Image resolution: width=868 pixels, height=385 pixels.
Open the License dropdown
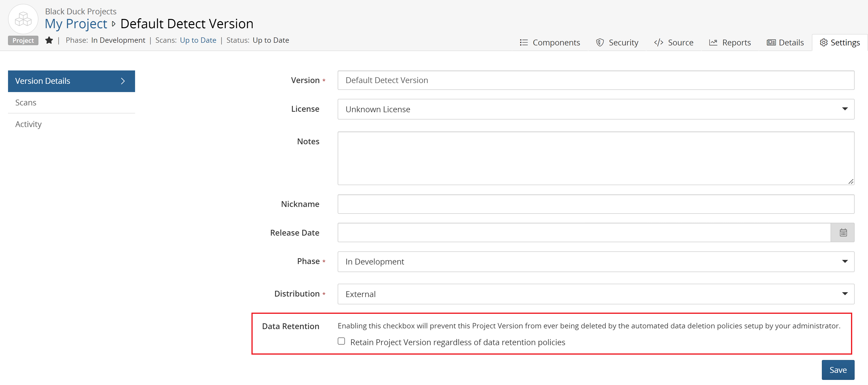coord(595,109)
